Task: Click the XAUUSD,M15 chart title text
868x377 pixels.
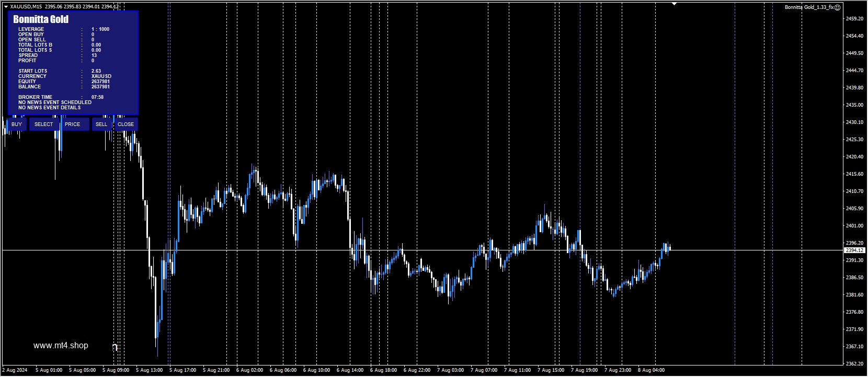Action: 26,7
